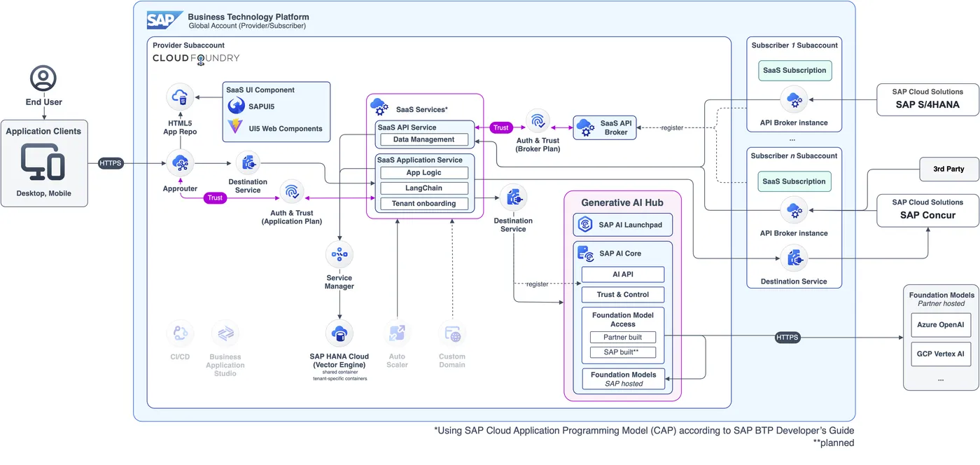Screen dimensions: 980x465
Task: Click the Partner built box
Action: pyautogui.click(x=623, y=338)
